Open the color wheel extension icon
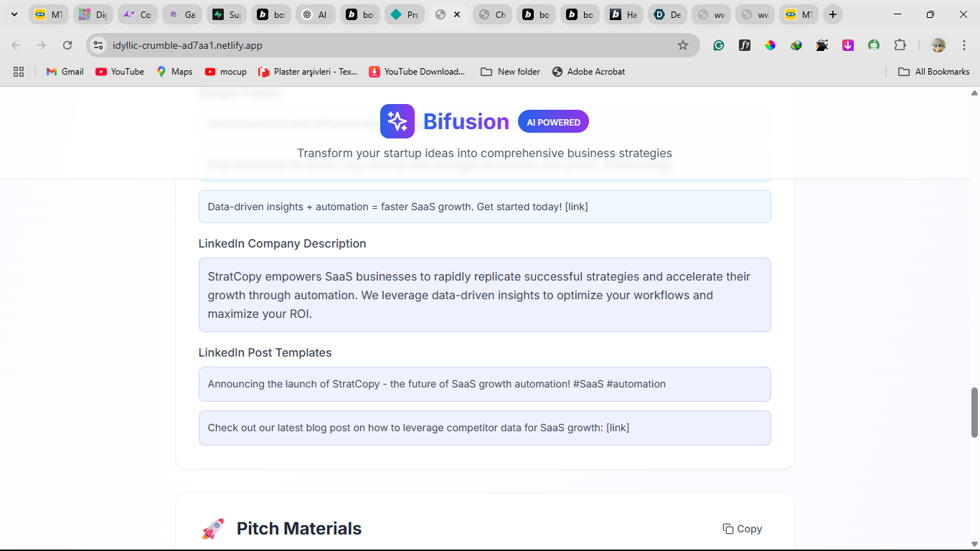 click(771, 45)
